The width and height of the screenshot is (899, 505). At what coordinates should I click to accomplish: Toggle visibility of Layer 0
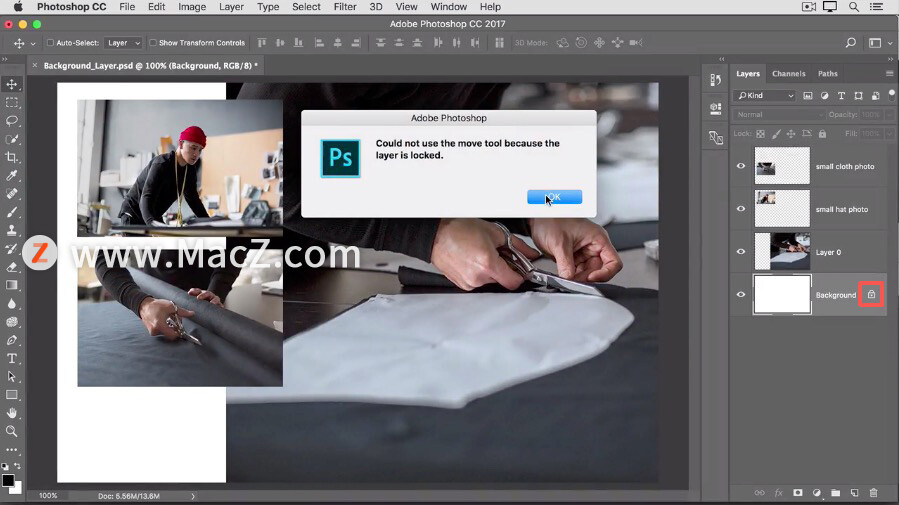coord(741,252)
